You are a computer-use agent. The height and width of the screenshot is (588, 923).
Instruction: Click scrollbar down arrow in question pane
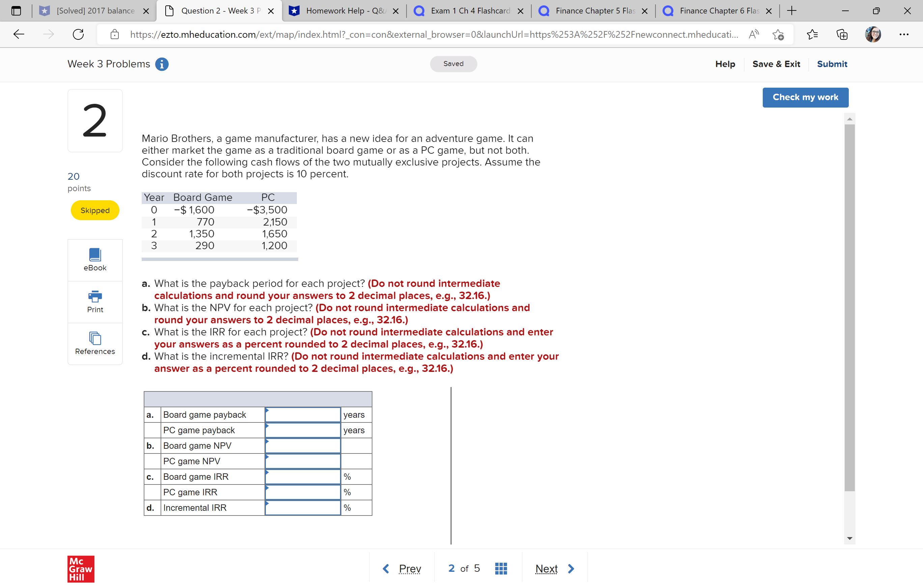[850, 538]
